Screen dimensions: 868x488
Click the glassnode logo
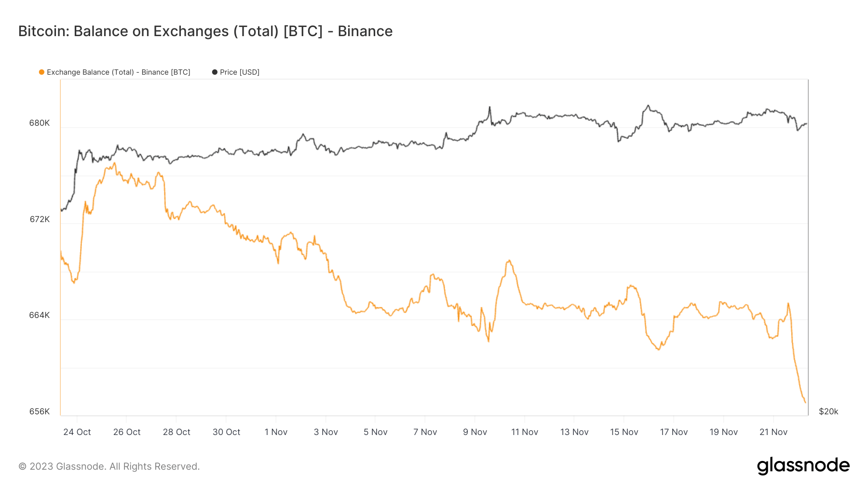point(803,466)
